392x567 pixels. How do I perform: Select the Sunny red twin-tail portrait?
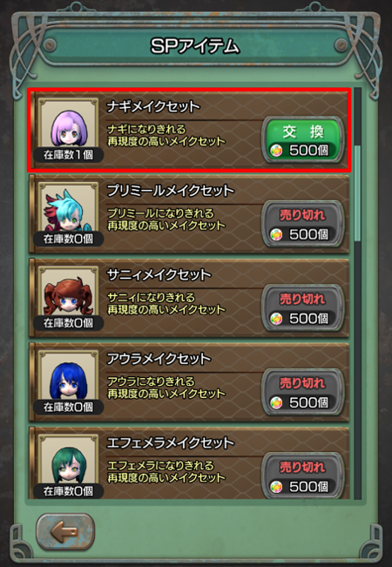pyautogui.click(x=68, y=294)
